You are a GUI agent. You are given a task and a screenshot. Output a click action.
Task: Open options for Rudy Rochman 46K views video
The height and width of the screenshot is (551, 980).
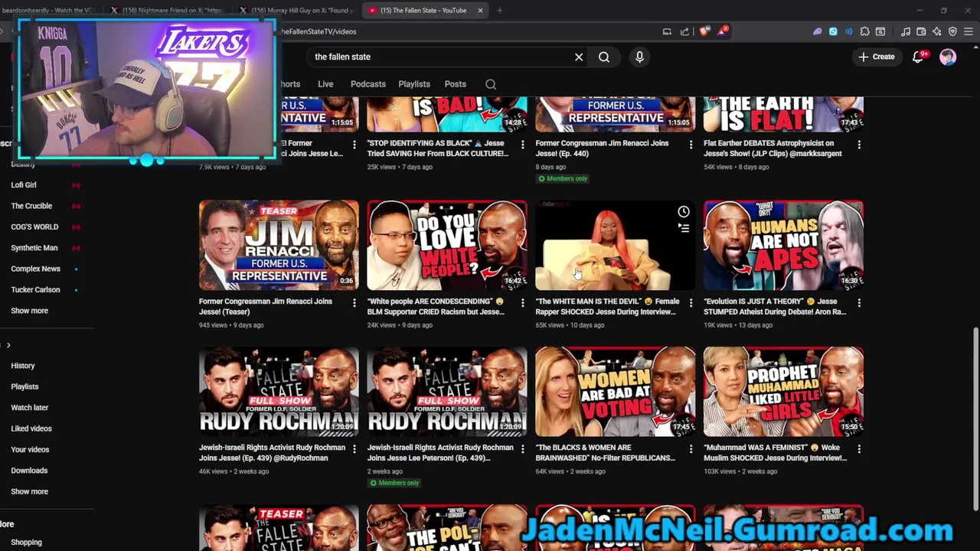[354, 449]
